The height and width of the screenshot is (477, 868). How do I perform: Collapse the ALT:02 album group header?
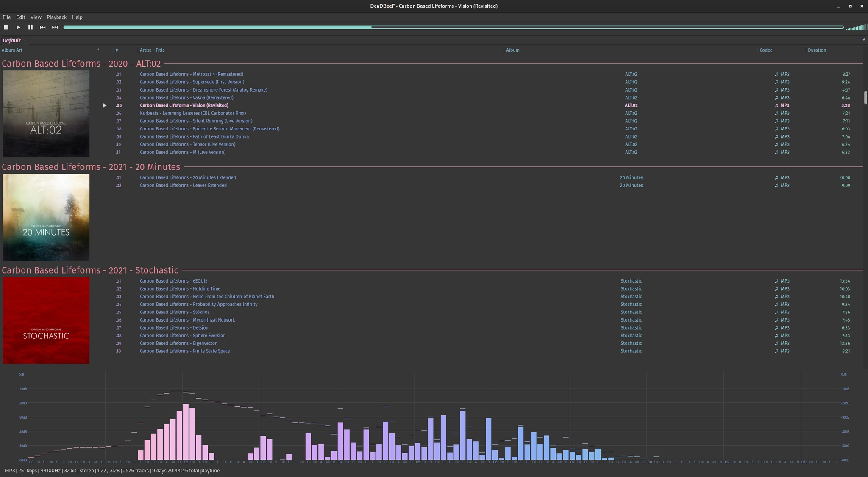[81, 64]
